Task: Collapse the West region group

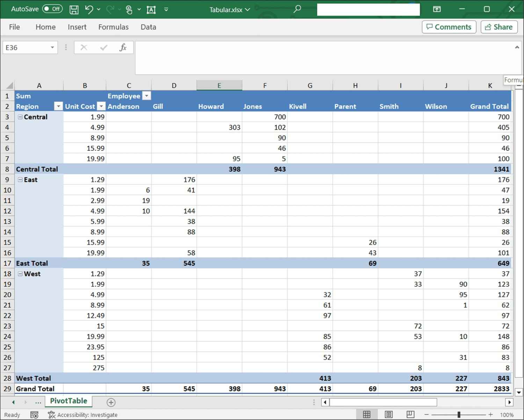Action: [x=20, y=274]
